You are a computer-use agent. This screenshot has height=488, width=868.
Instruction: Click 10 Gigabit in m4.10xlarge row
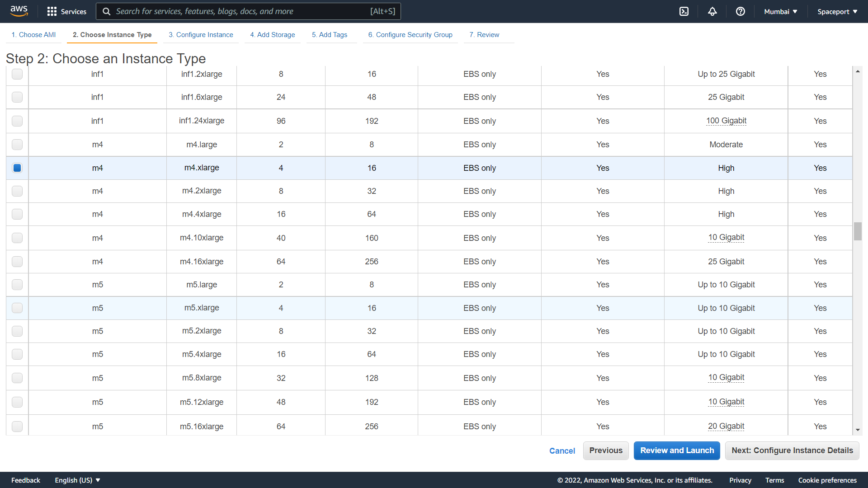(x=726, y=238)
